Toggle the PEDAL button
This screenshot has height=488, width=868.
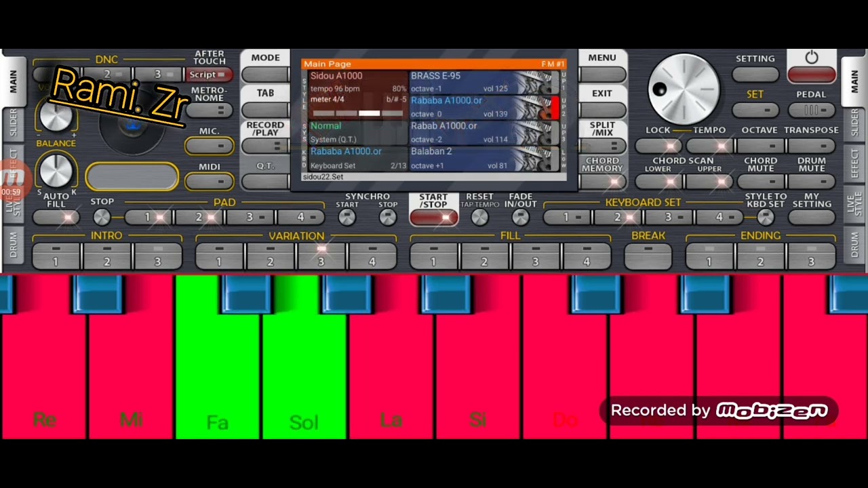coord(812,110)
